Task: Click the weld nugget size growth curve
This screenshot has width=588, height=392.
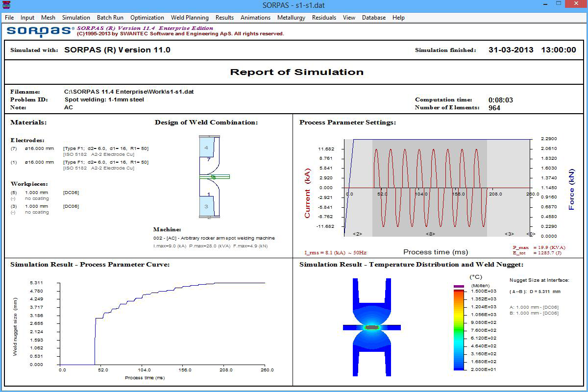Action: tap(162, 323)
